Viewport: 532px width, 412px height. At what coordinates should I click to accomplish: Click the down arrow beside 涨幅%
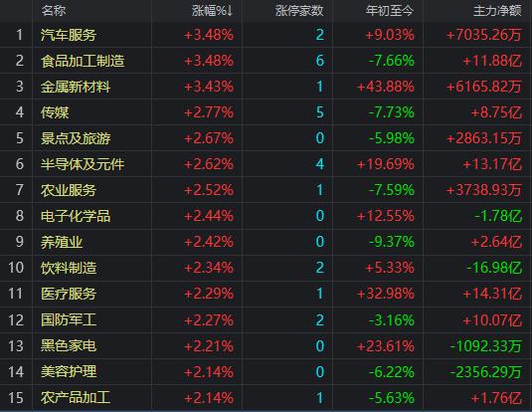pyautogui.click(x=230, y=11)
